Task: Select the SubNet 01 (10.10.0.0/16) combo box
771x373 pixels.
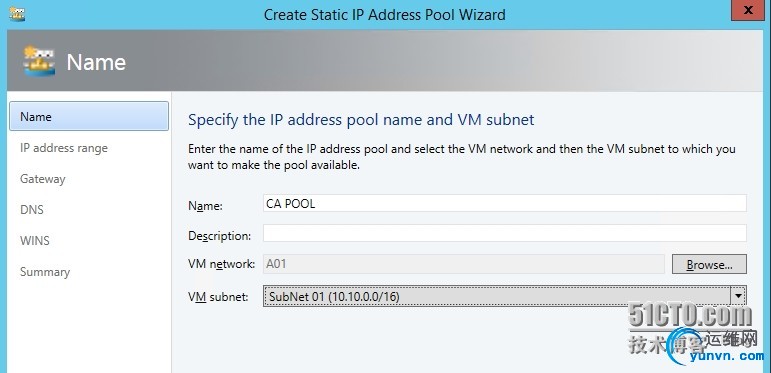Action: (504, 296)
